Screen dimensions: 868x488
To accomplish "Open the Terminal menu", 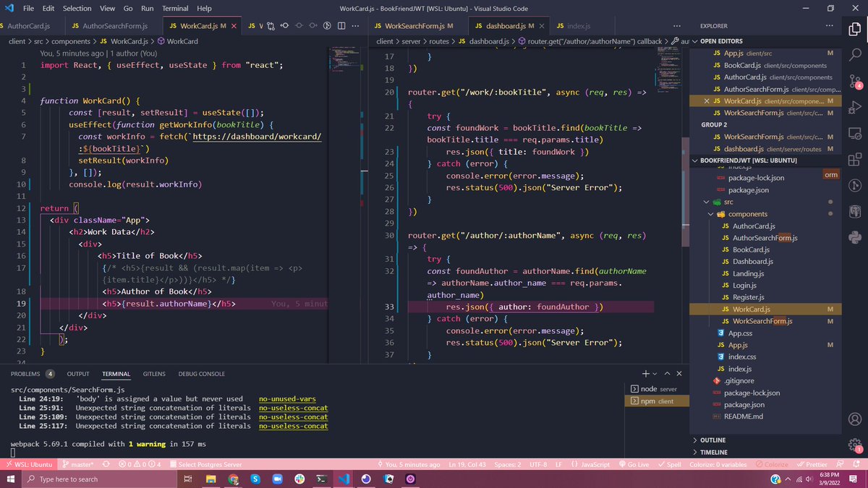I will (x=174, y=8).
